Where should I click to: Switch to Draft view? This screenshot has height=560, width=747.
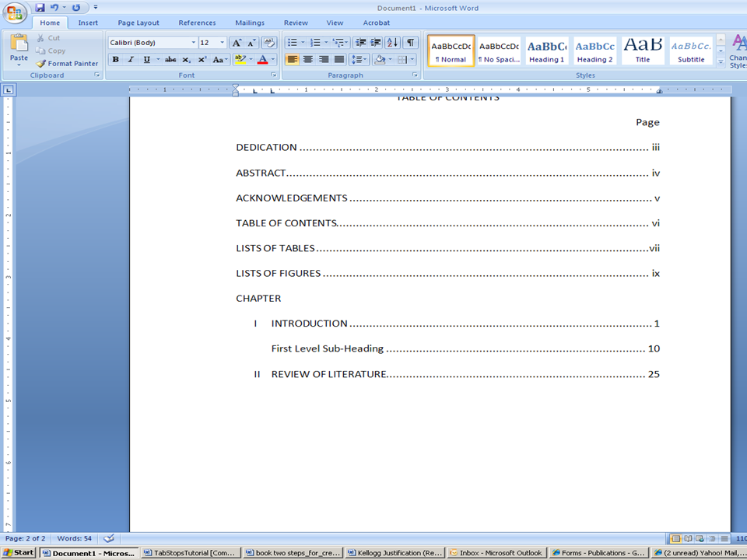click(724, 539)
